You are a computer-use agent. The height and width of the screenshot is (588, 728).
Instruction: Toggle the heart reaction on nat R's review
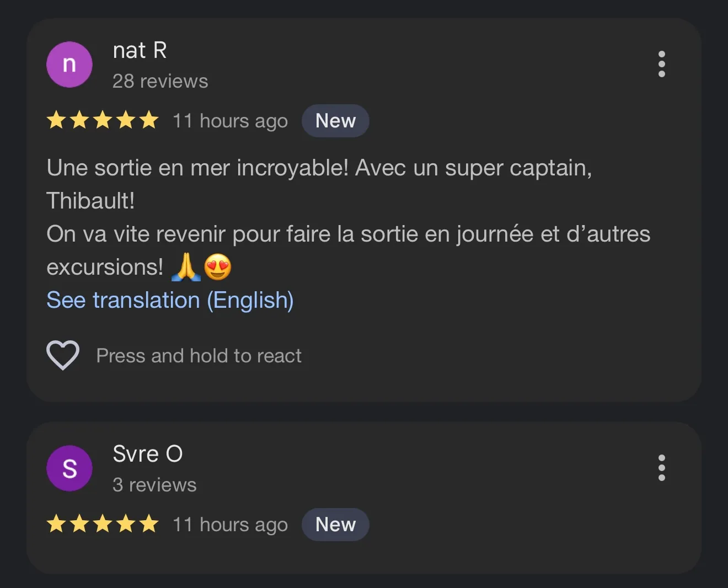[63, 355]
